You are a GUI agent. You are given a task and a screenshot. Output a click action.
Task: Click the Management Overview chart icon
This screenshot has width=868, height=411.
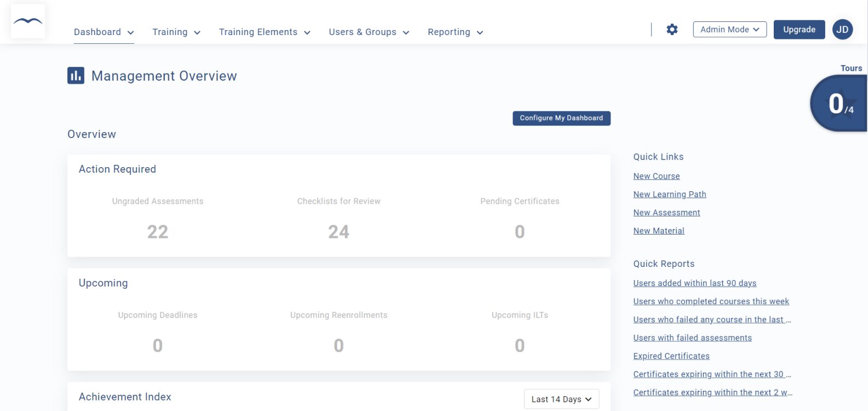pyautogui.click(x=76, y=76)
